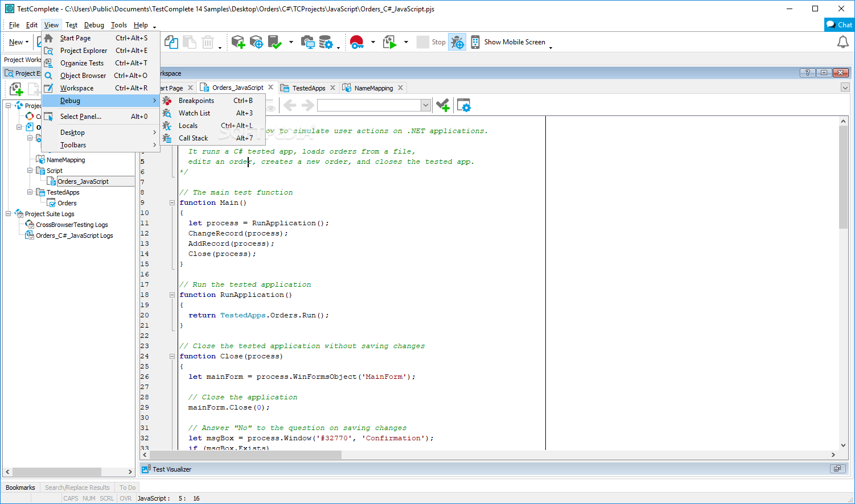Viewport: 855px width, 504px height.
Task: Click the Add Item icon in Project Explorer toolbar
Action: tap(16, 89)
